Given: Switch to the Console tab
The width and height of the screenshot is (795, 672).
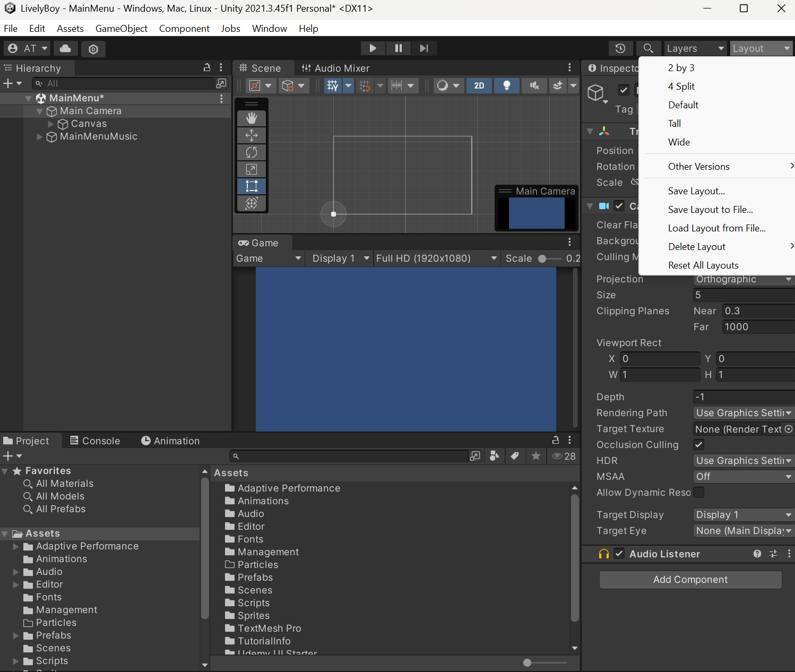Looking at the screenshot, I should click(x=95, y=441).
